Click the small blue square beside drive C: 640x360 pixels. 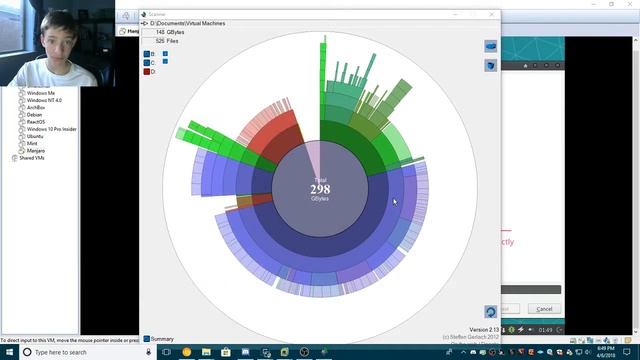165,61
